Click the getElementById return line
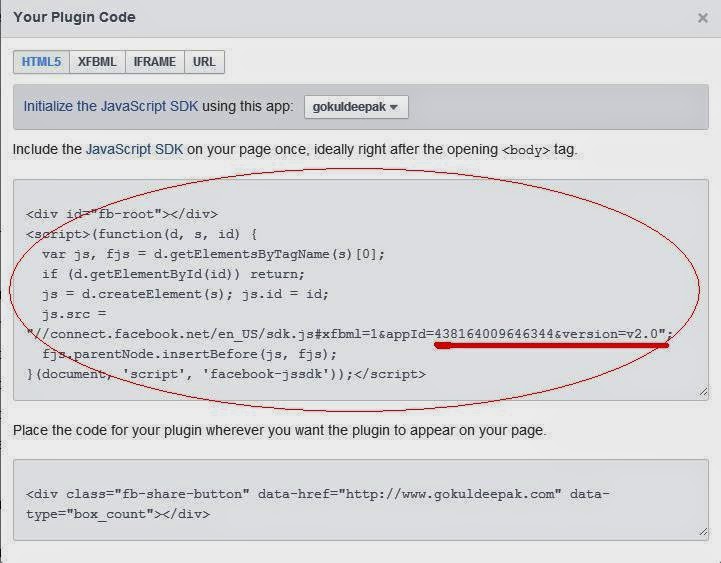Viewport: 721px width, 563px height. [x=173, y=274]
